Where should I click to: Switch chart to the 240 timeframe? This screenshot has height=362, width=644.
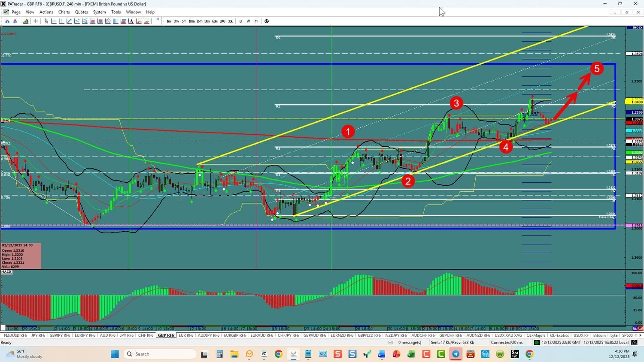click(222, 21)
